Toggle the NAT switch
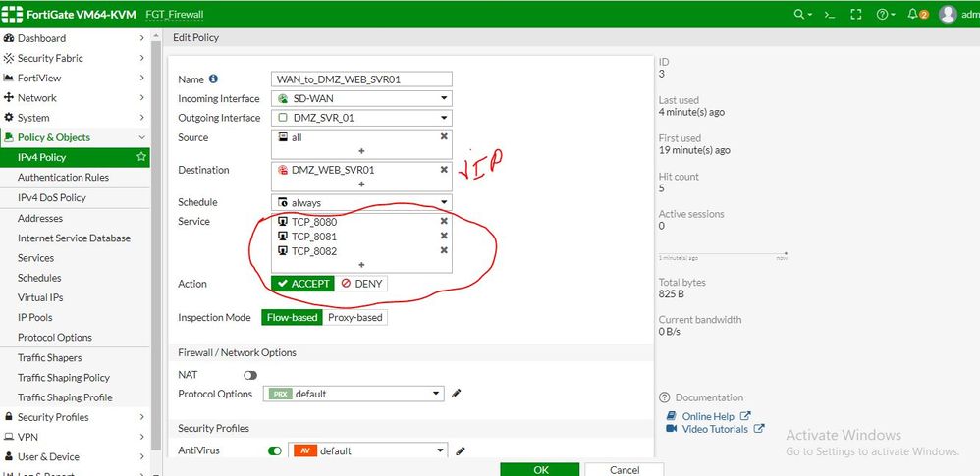Screen dimensions: 980x476 coord(250,375)
